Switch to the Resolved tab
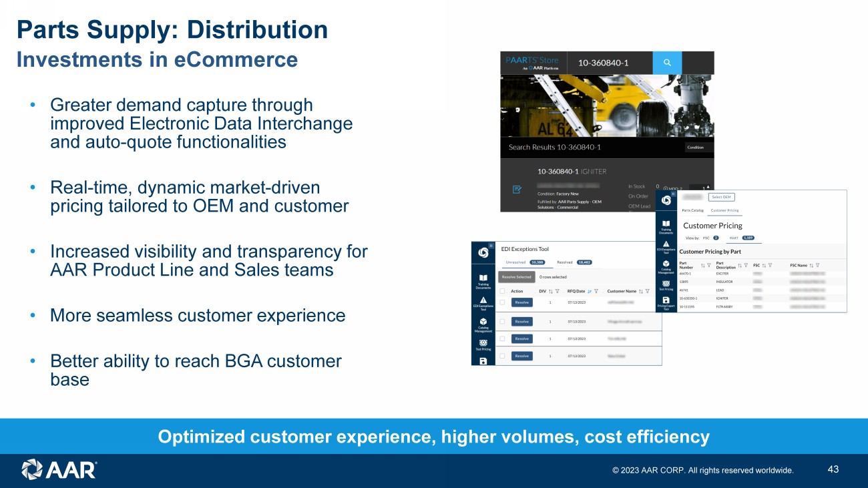The image size is (868, 488). [x=574, y=262]
